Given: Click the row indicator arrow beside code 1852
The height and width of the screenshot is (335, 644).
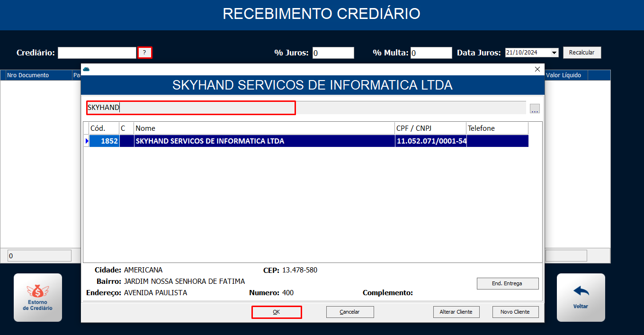Looking at the screenshot, I should tap(87, 141).
